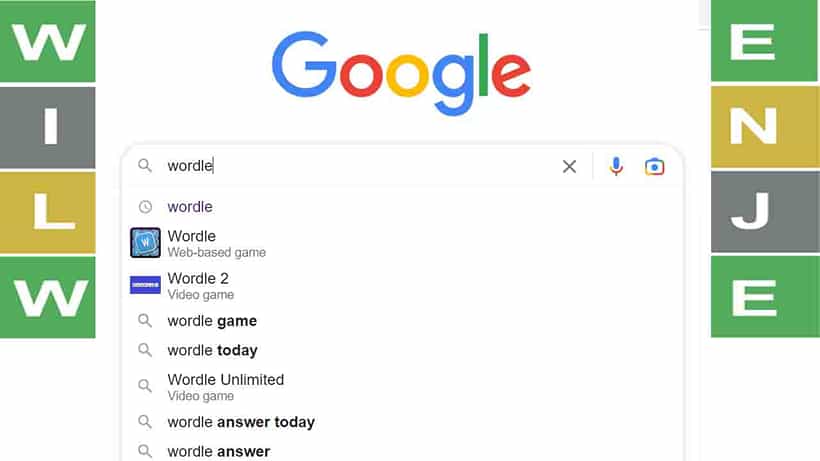Click the yellow letter N tile
The height and width of the screenshot is (461, 820).
tap(766, 127)
